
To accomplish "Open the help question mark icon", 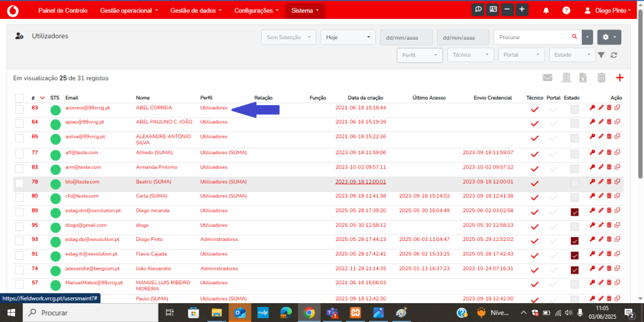I will point(567,11).
